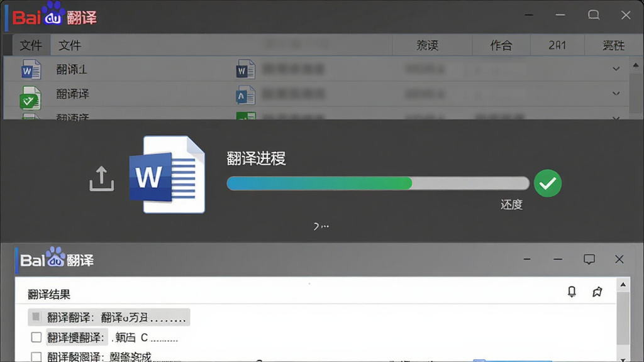Select the blue A document icon in the 翻译译 row

point(246,96)
